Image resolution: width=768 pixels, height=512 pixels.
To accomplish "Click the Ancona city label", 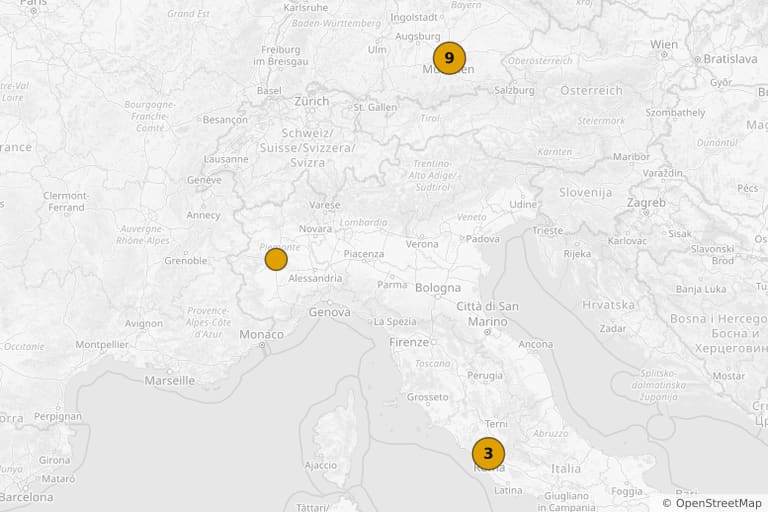I will click(x=535, y=344).
